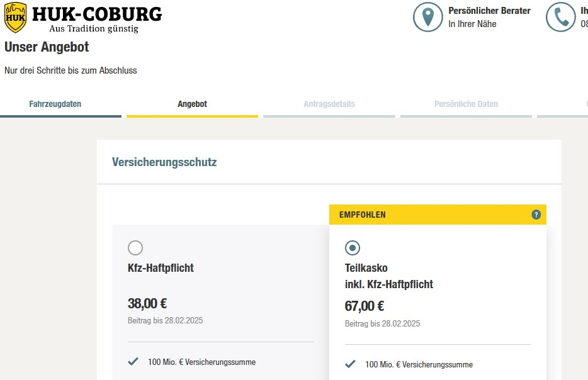Open the question mark help icon
This screenshot has width=588, height=380.
point(536,215)
